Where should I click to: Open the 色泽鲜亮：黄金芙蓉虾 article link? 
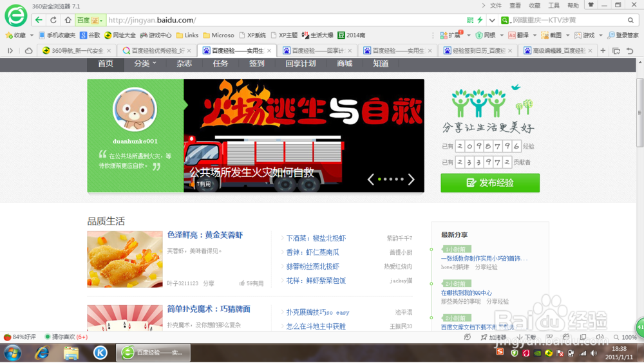tap(205, 235)
